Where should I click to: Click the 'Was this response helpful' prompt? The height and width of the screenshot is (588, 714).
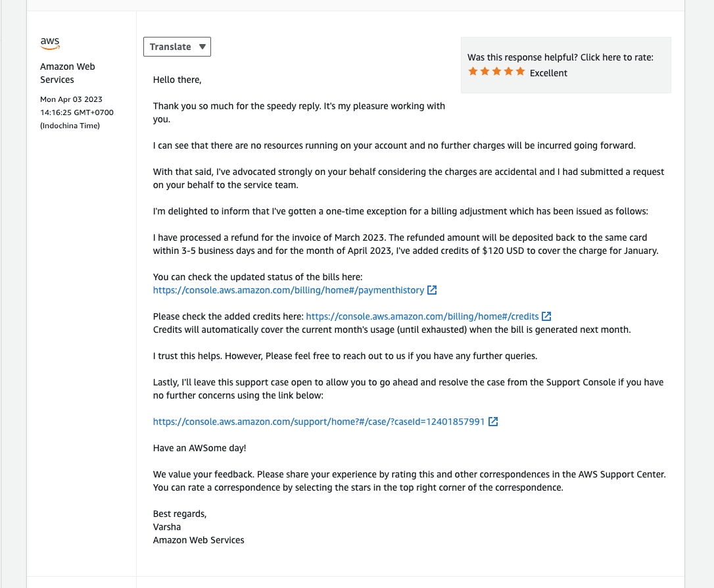coord(560,57)
